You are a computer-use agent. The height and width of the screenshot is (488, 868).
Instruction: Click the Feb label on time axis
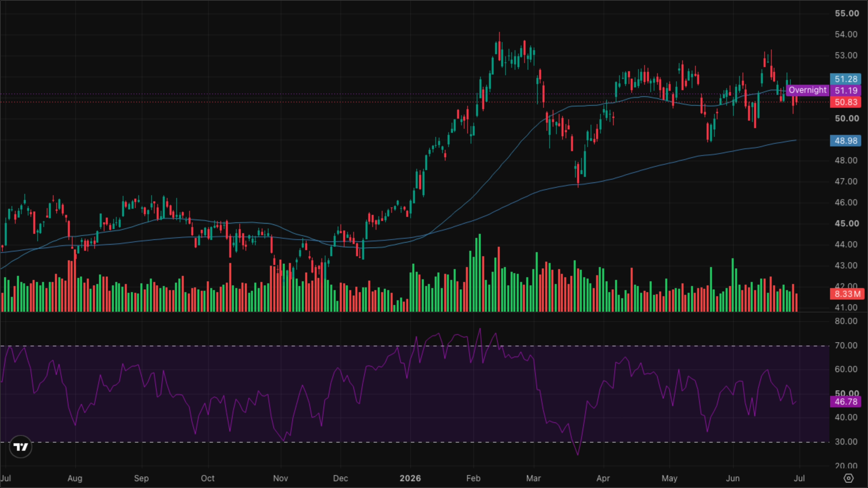473,478
